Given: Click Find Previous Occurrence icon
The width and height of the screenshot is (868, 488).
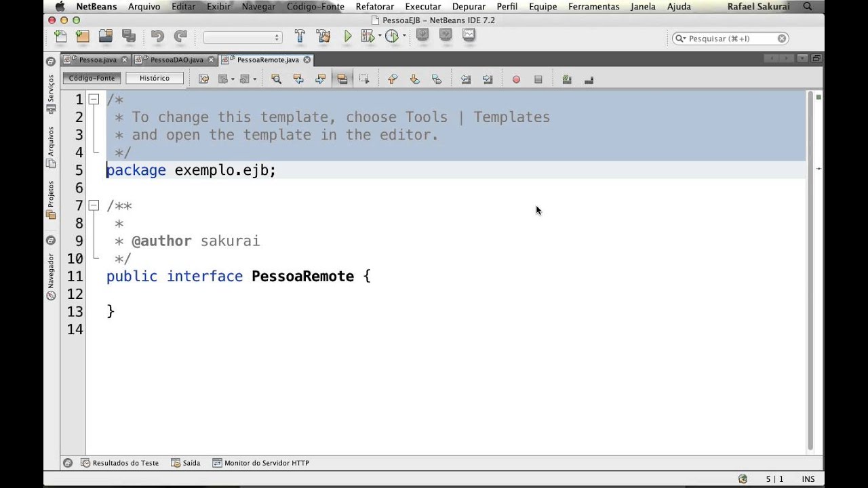Looking at the screenshot, I should tap(298, 79).
